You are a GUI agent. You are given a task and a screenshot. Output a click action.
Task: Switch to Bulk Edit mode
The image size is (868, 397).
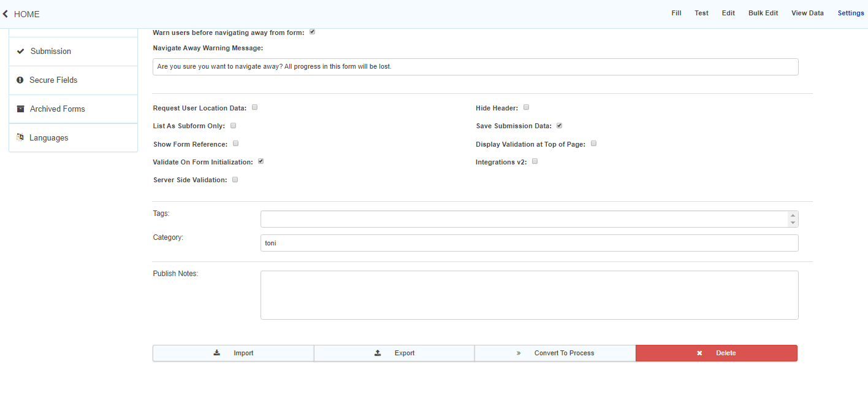(763, 13)
